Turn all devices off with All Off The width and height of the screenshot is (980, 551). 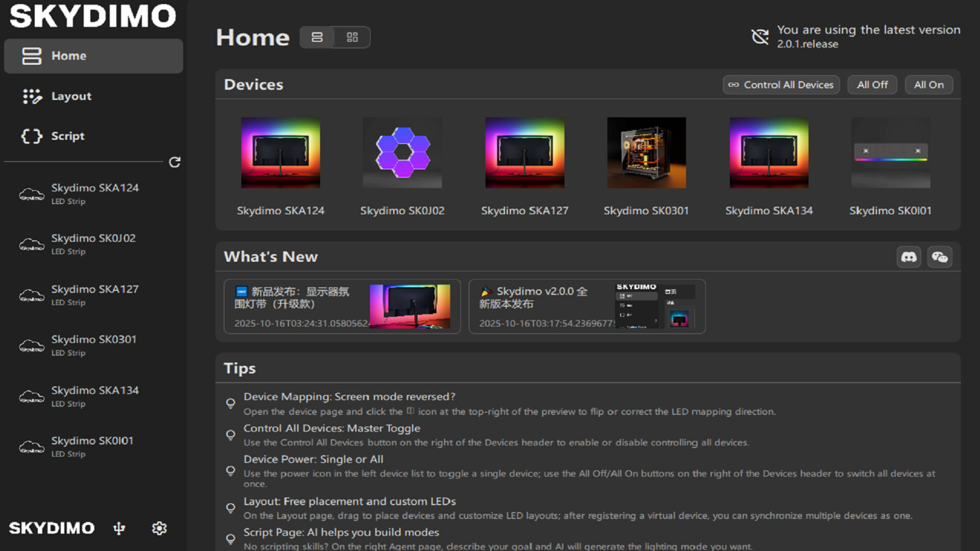[872, 85]
